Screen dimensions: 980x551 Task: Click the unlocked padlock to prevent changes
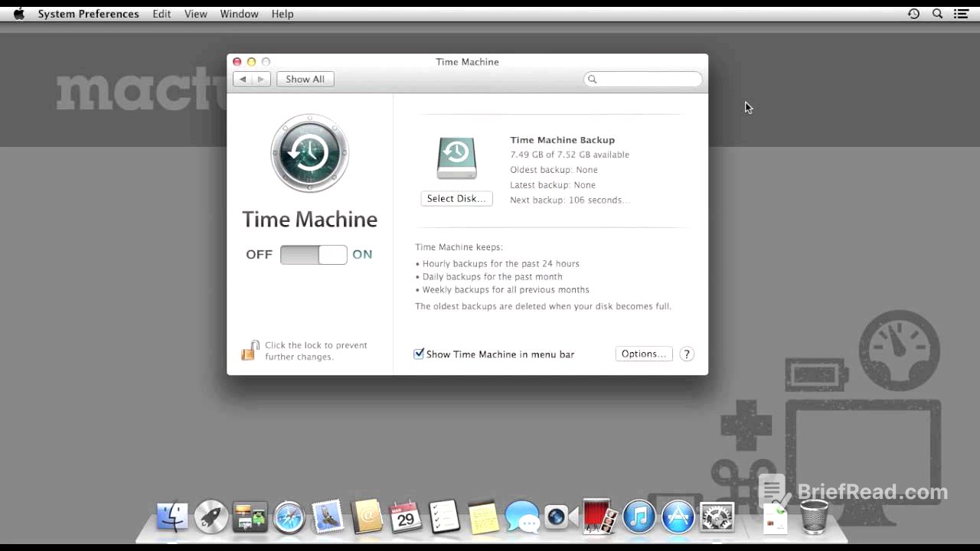click(250, 350)
